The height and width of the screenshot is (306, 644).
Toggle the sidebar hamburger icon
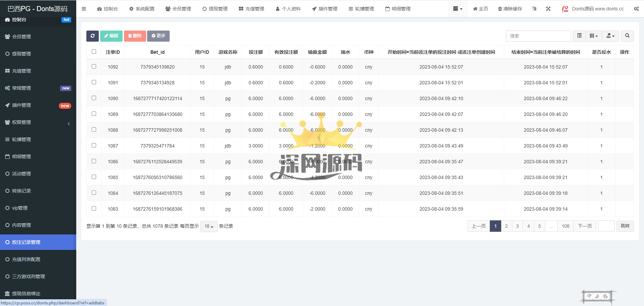click(x=84, y=9)
